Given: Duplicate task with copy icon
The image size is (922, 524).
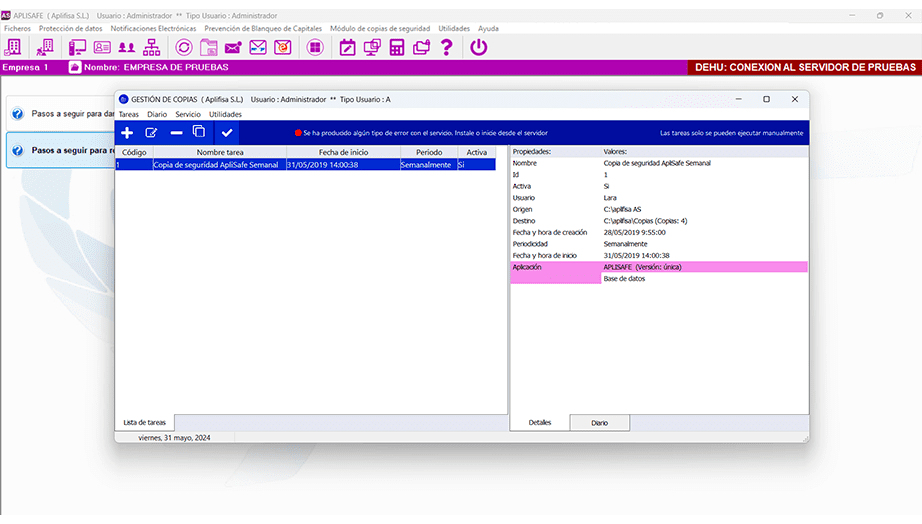Looking at the screenshot, I should tap(199, 132).
